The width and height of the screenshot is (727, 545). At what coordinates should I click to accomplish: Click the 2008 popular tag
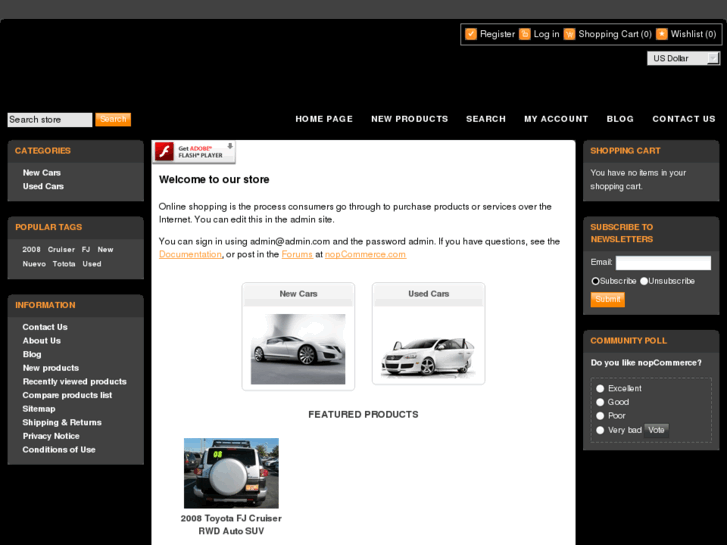coord(32,250)
